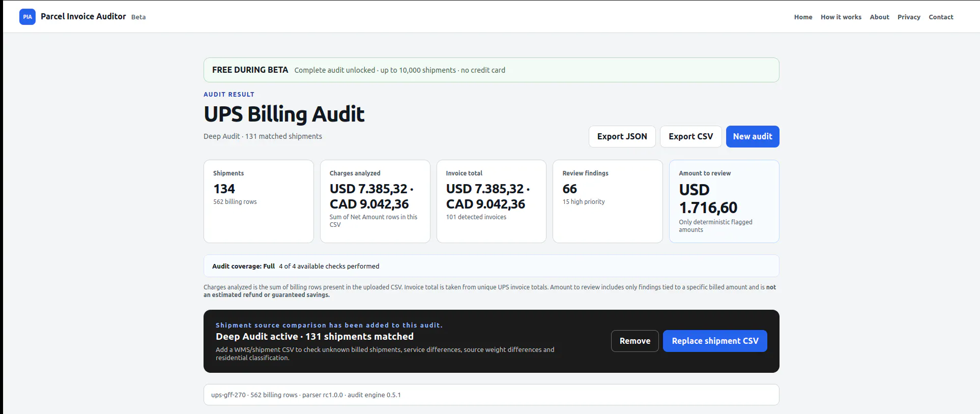Click the 'USD 1.716,60' amount value
This screenshot has width=980, height=414.
(708, 198)
